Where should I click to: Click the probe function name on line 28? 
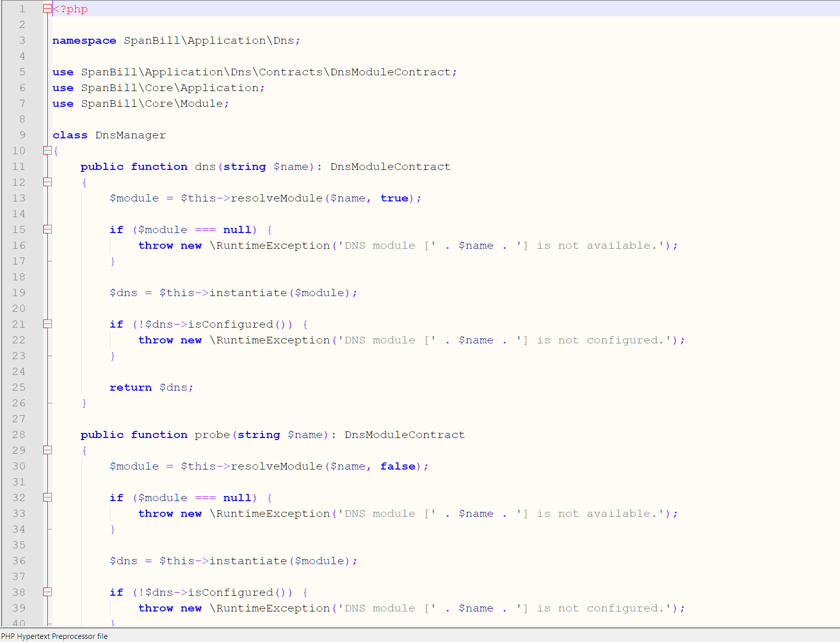point(213,435)
